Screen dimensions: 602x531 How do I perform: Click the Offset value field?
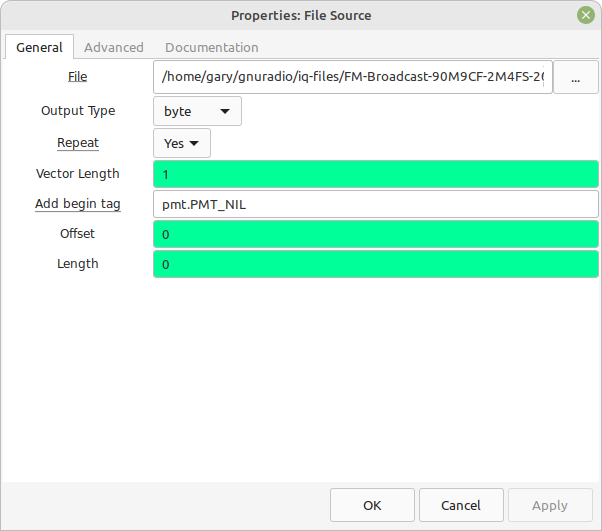coord(376,234)
